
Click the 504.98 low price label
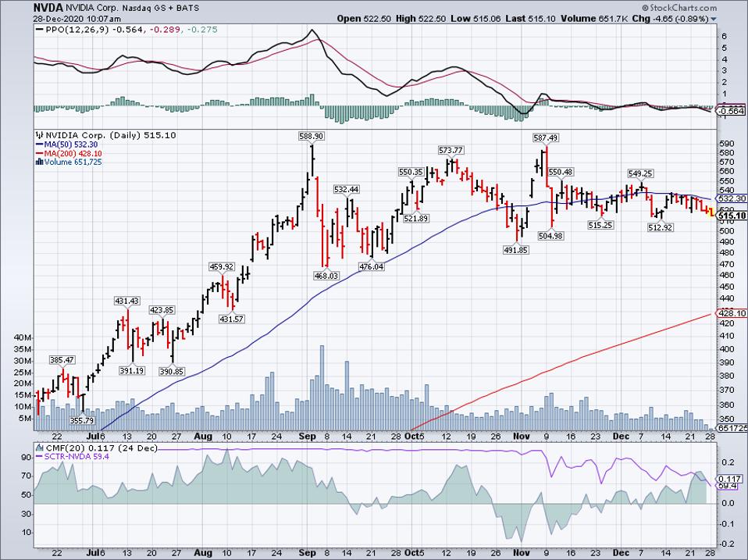point(551,235)
